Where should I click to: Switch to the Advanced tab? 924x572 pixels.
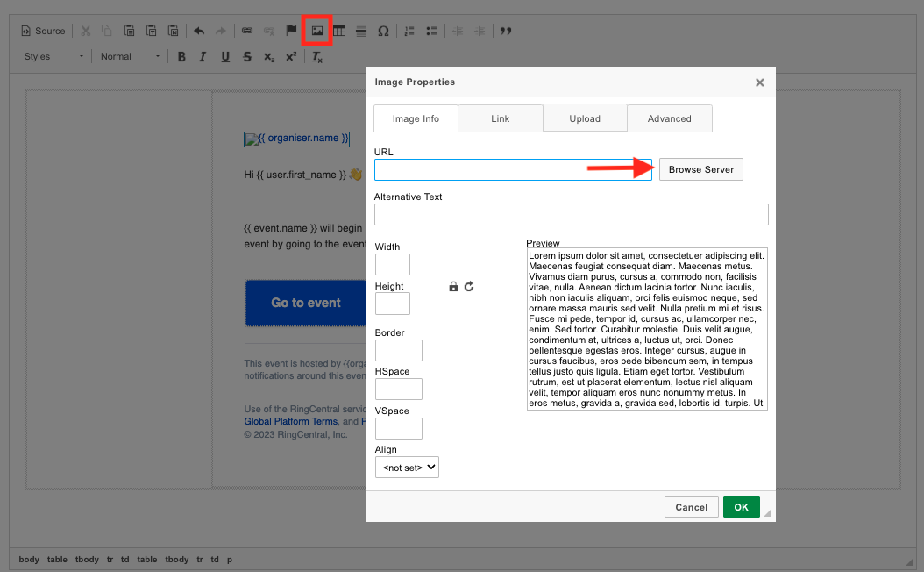[x=670, y=118]
